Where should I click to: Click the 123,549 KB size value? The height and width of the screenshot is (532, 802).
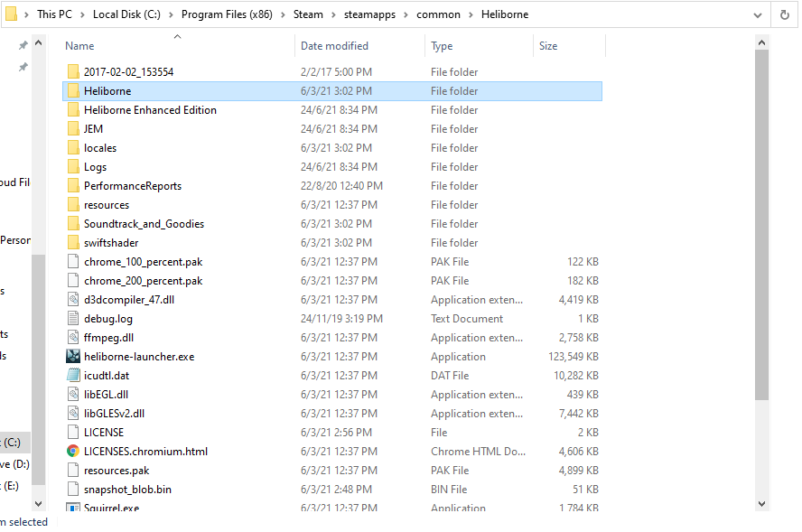click(x=574, y=357)
